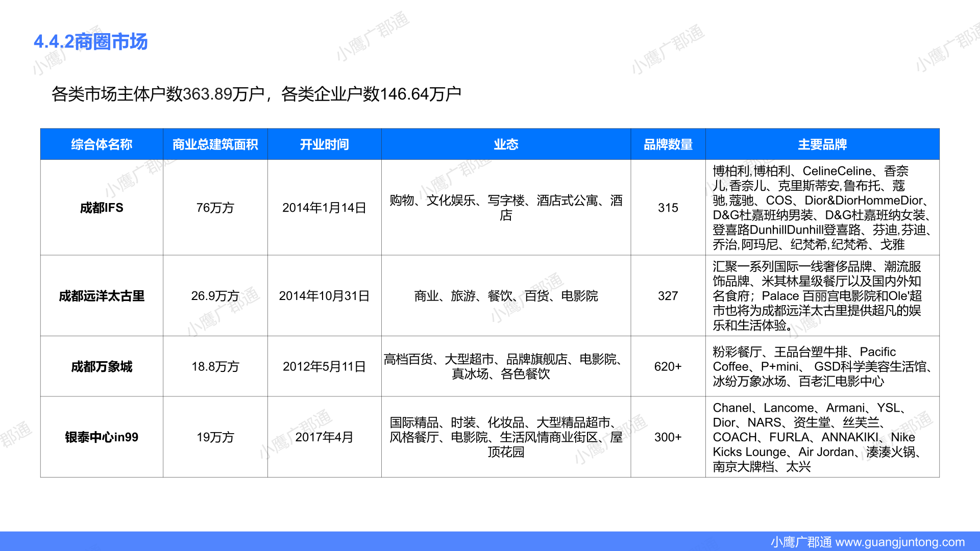Click the 银泰中心in99 name cell
This screenshot has height=551, width=980.
(102, 437)
